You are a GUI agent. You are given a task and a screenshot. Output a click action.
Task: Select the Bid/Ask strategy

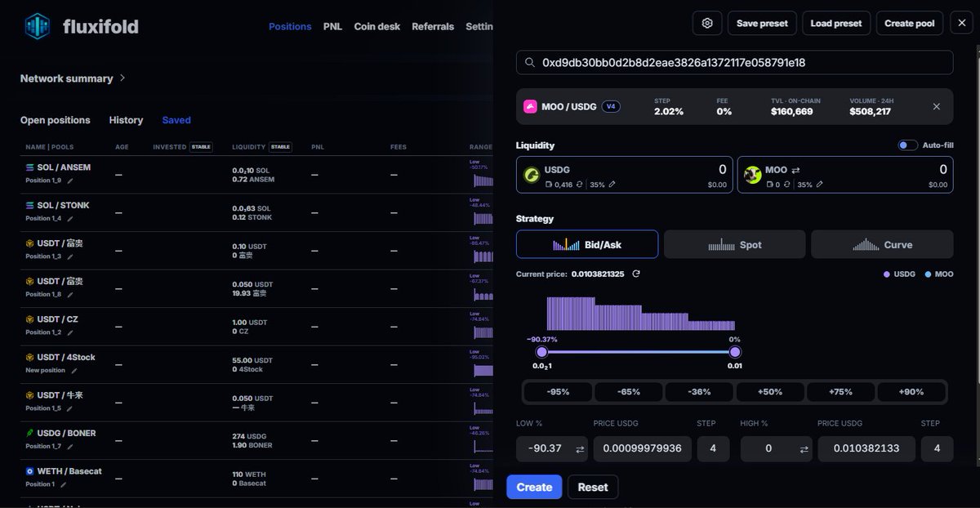[x=587, y=244]
